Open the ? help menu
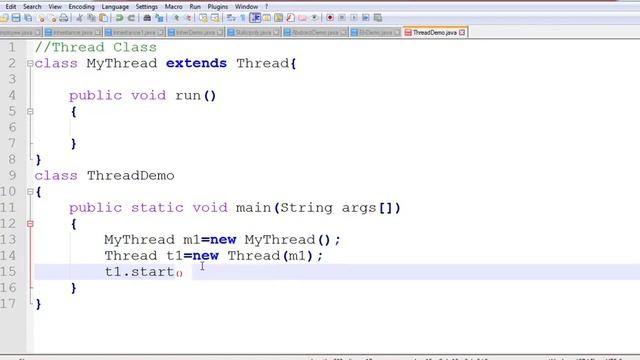The image size is (640, 360). point(267,7)
